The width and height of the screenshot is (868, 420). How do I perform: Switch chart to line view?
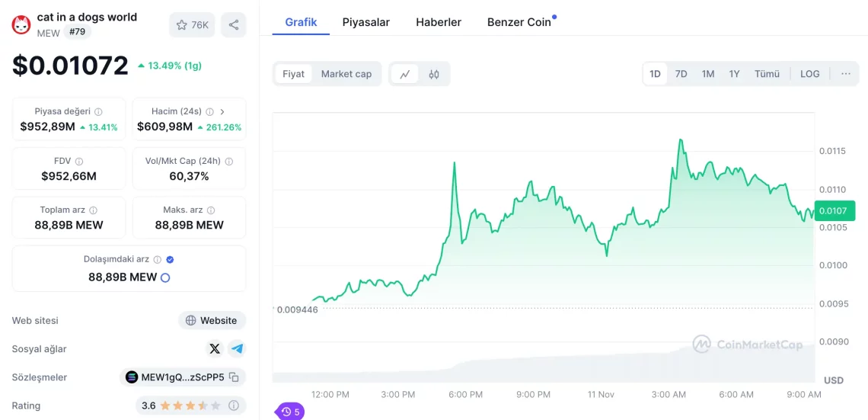405,74
